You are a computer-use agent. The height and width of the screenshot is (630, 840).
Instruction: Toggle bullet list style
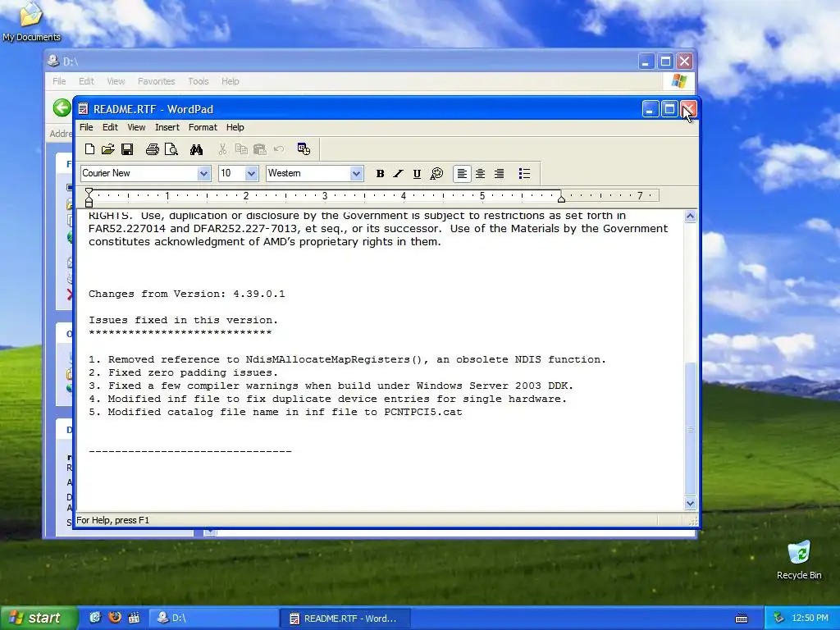click(x=524, y=174)
